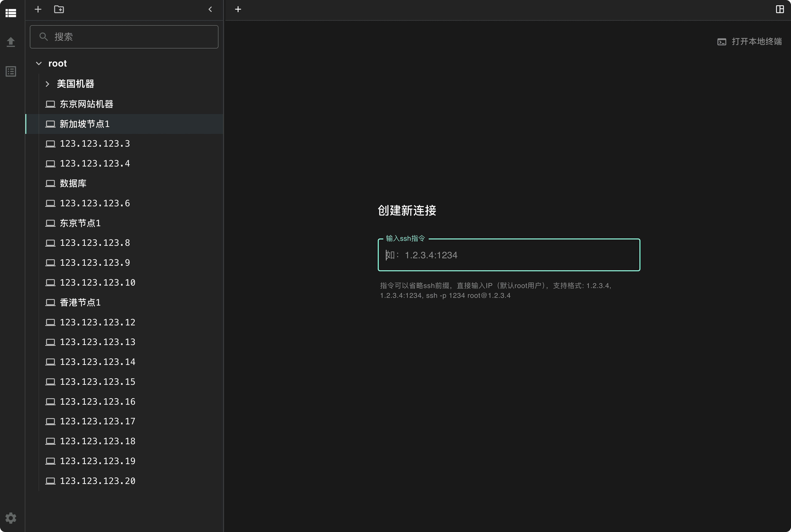
Task: Select host 数据库
Action: click(x=124, y=184)
